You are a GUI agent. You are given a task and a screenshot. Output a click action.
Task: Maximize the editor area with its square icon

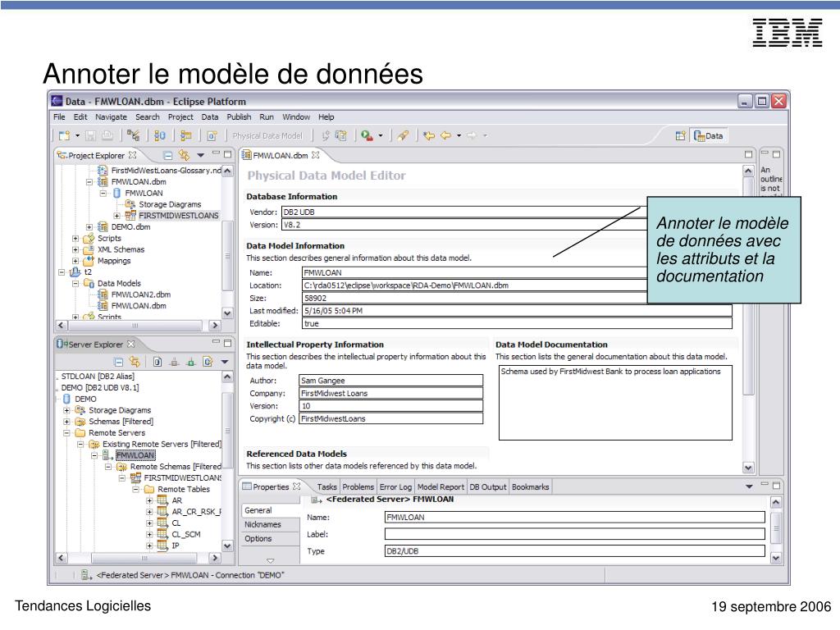click(x=748, y=154)
